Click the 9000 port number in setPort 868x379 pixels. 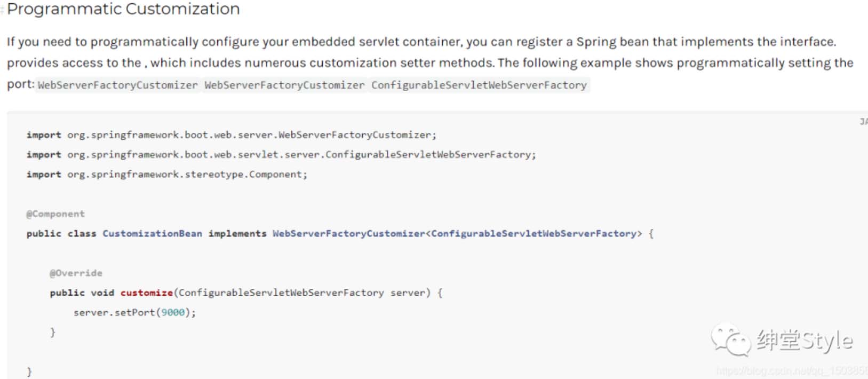pos(173,313)
